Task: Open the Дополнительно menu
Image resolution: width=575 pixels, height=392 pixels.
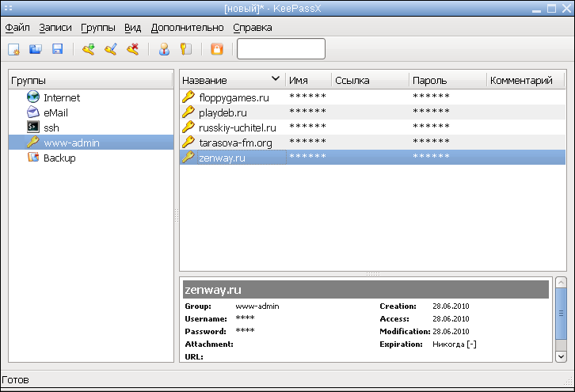Action: [x=186, y=27]
